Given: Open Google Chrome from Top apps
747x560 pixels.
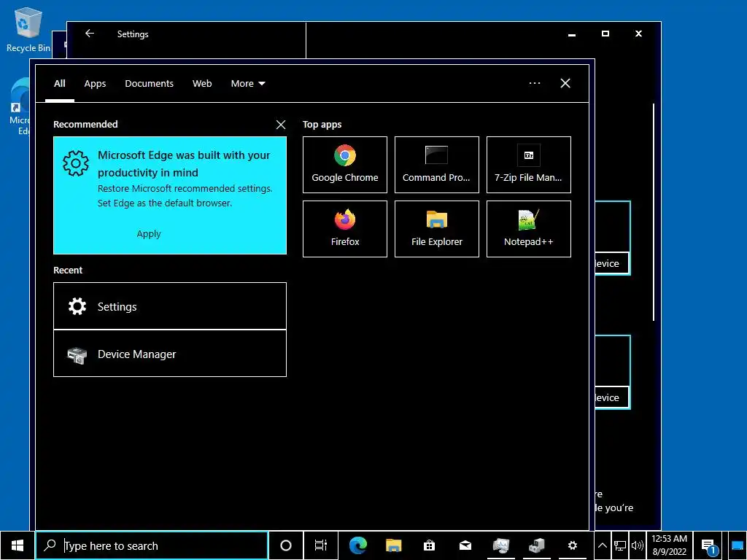Looking at the screenshot, I should click(x=344, y=165).
